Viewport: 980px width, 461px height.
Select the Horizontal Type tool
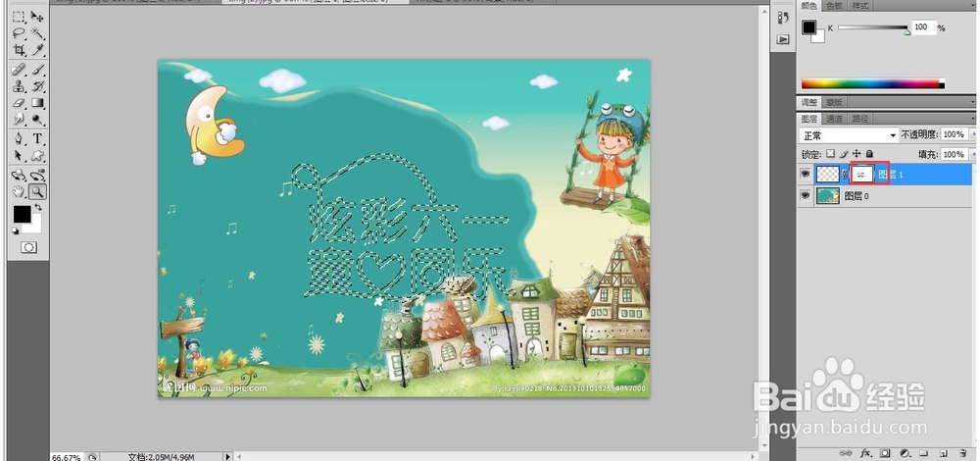click(x=37, y=138)
